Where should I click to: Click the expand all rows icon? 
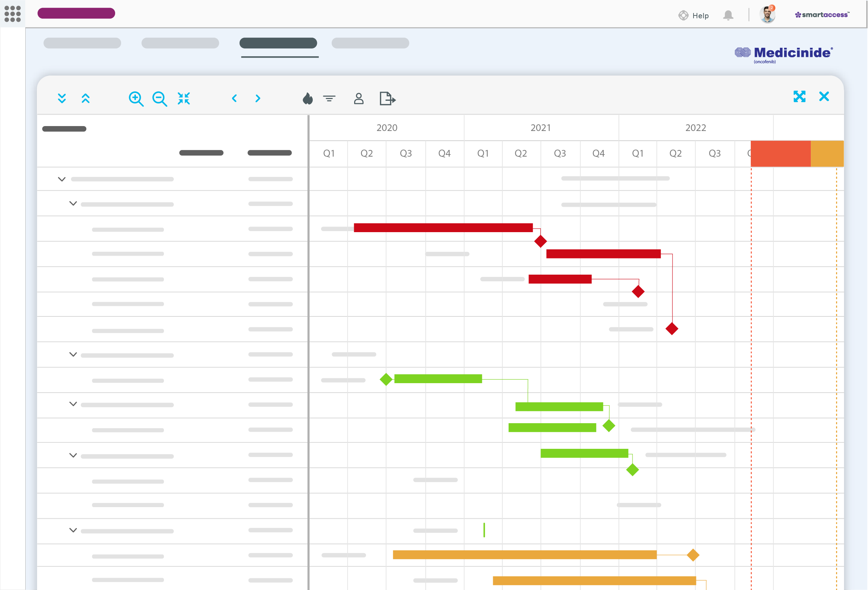[x=61, y=99]
